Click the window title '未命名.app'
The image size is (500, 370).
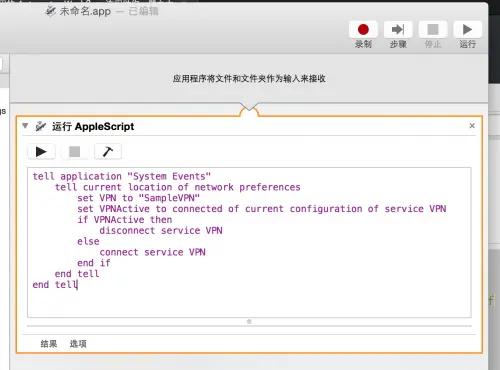click(x=85, y=11)
